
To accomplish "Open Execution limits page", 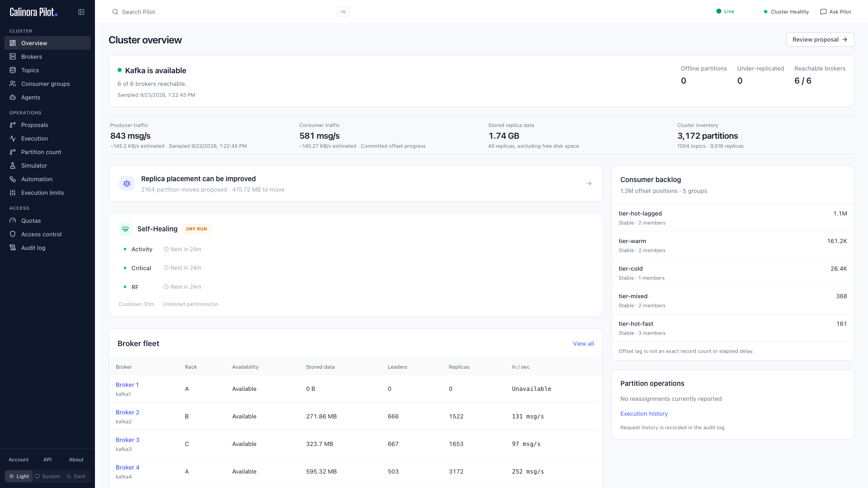I will 47,192.
